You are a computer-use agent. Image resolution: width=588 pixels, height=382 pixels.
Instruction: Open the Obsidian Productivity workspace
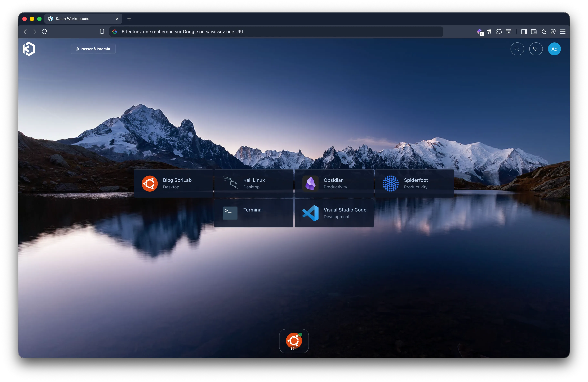coord(334,183)
